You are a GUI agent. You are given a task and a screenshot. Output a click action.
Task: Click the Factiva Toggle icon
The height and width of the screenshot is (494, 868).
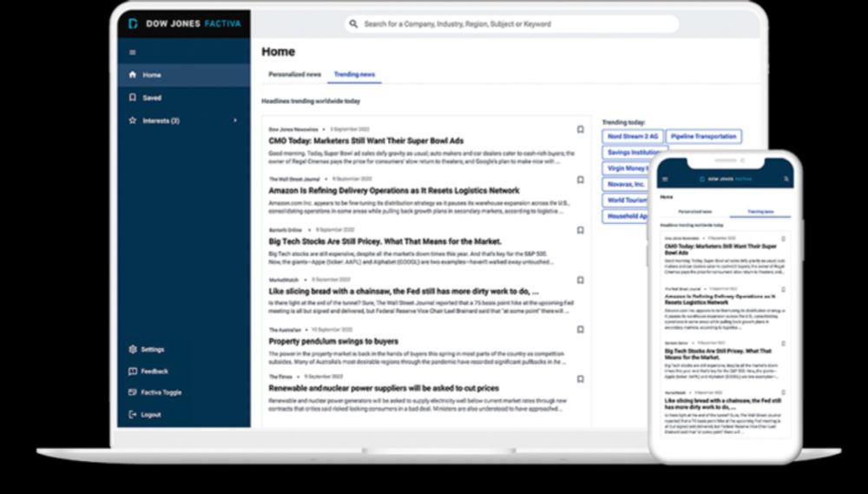132,392
